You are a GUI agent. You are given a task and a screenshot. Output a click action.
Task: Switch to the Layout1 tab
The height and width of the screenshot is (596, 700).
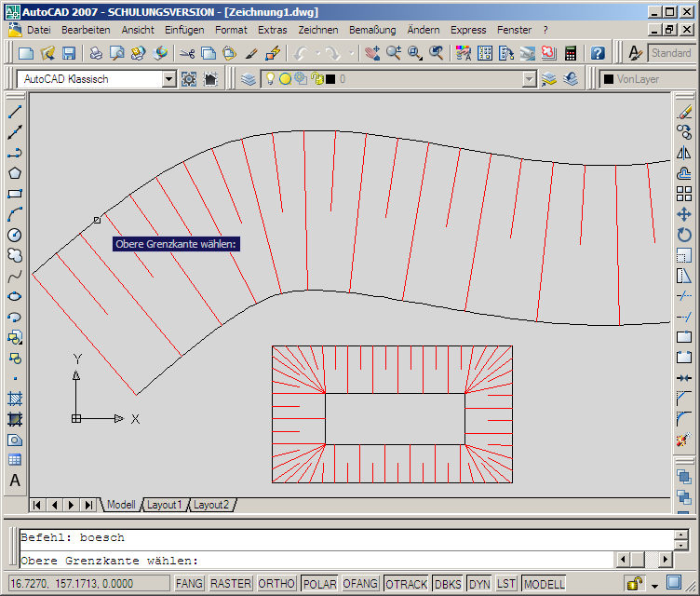pos(165,505)
